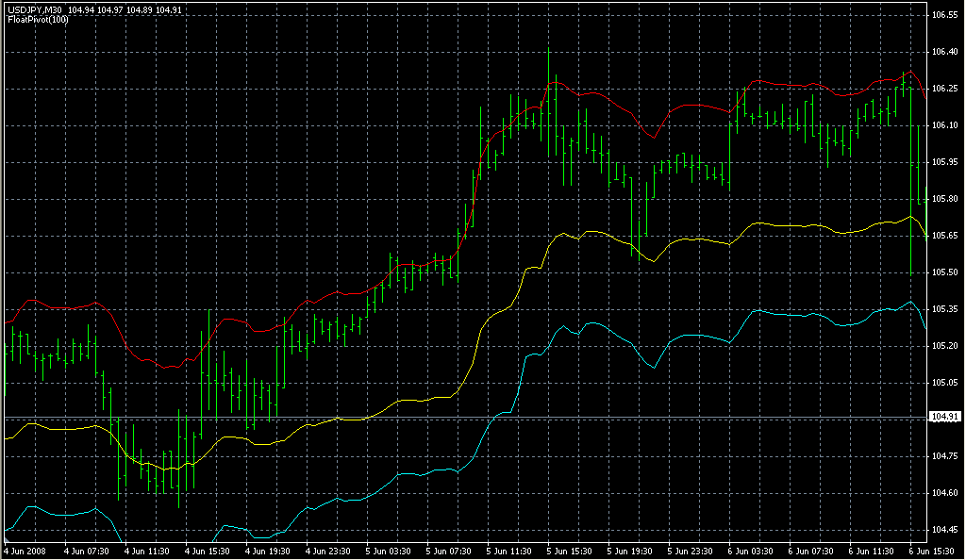
Task: Click the 6 Jun 03:30 time label
Action: point(752,550)
